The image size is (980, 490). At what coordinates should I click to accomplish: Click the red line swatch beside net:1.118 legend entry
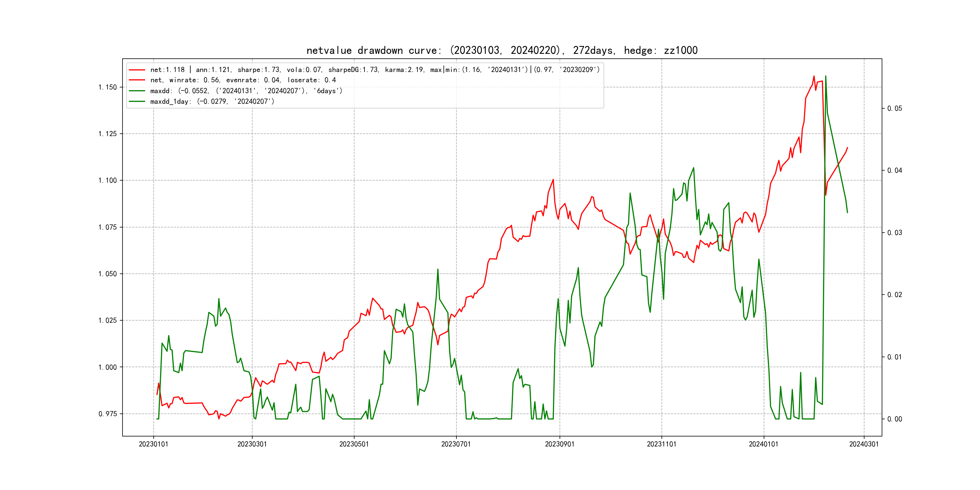137,70
